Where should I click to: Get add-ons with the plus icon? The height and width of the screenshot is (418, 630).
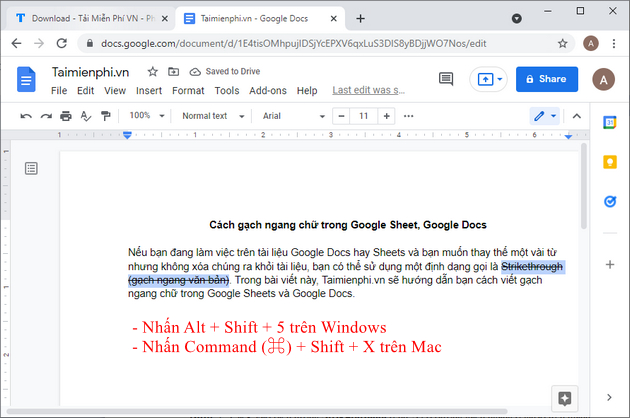[610, 264]
